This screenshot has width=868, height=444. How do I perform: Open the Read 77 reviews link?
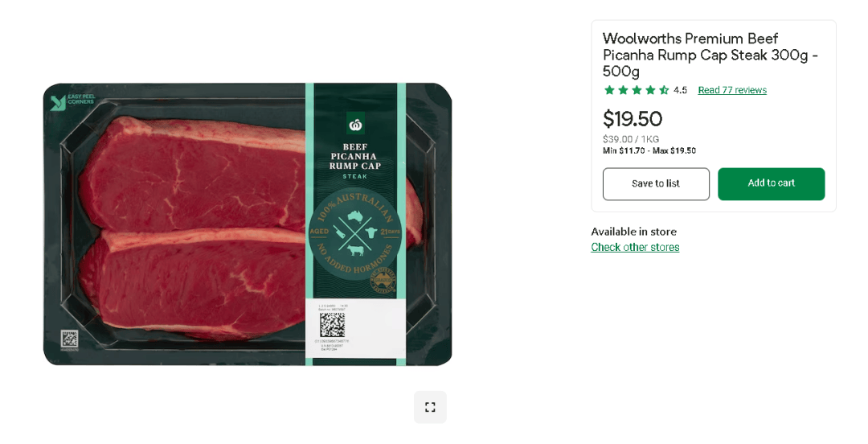pyautogui.click(x=732, y=90)
